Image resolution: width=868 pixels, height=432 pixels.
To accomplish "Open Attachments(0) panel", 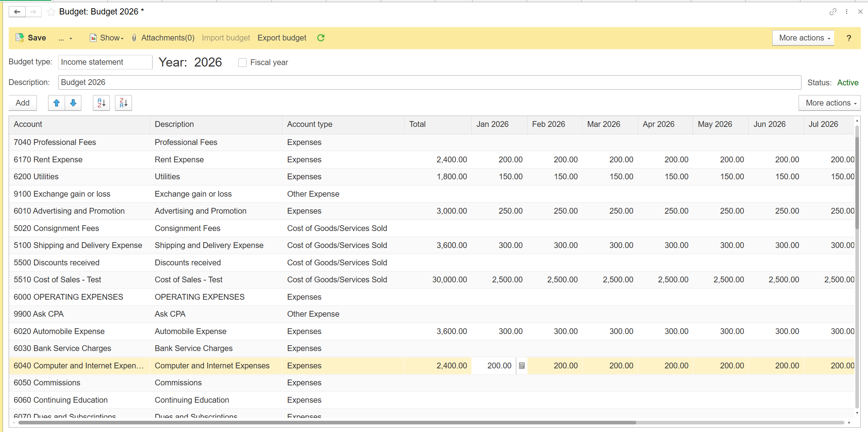I will [x=163, y=38].
